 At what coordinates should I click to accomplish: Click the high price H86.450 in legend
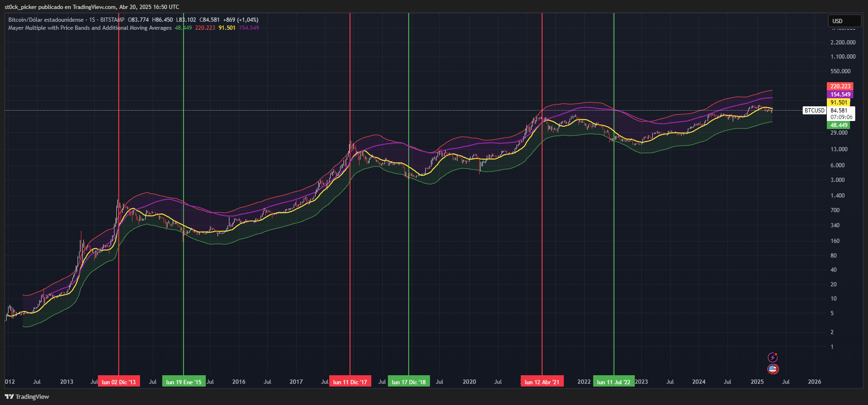point(163,20)
